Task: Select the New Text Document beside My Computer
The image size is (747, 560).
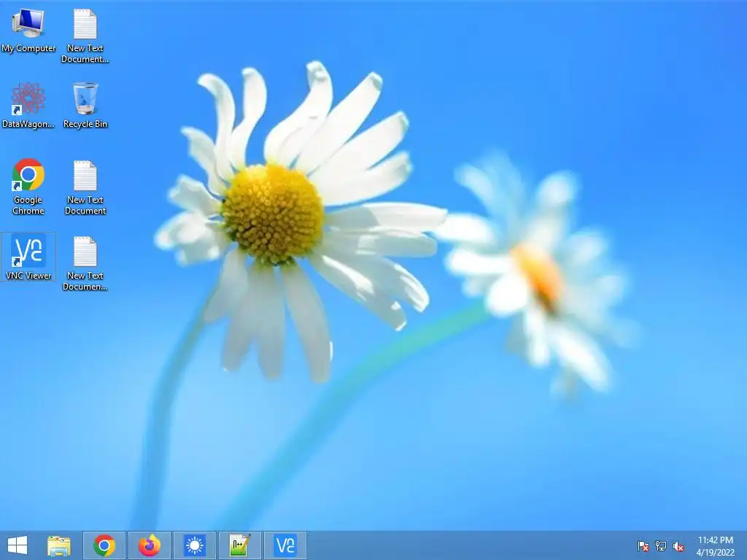Action: click(85, 36)
